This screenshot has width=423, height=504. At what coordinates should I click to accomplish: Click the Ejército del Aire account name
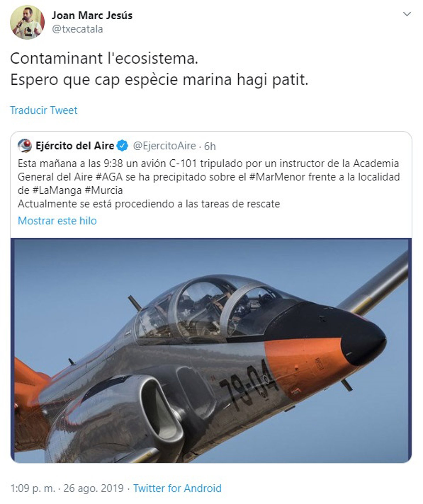[75, 146]
